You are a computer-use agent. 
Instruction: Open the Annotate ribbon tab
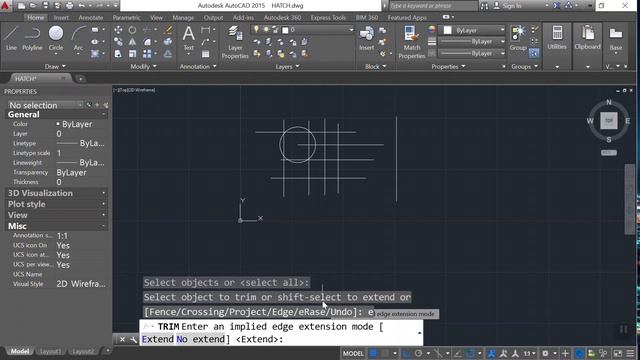pyautogui.click(x=91, y=18)
